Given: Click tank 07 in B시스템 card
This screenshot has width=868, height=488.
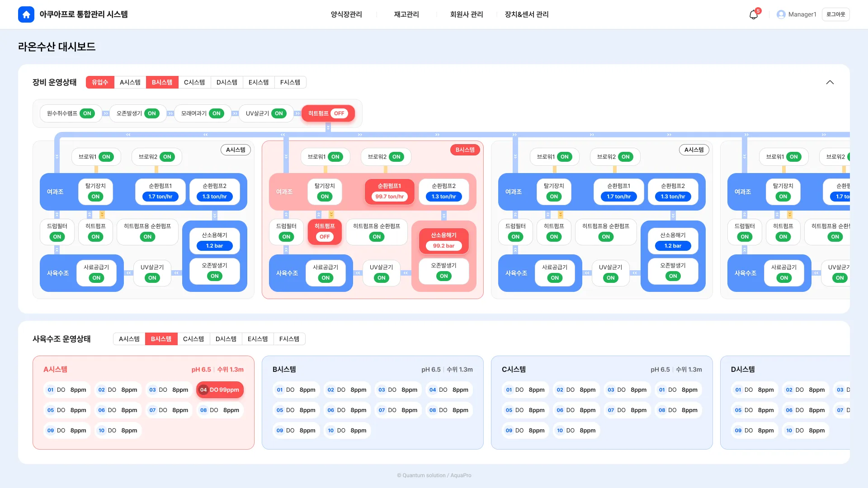Looking at the screenshot, I should coord(398,410).
